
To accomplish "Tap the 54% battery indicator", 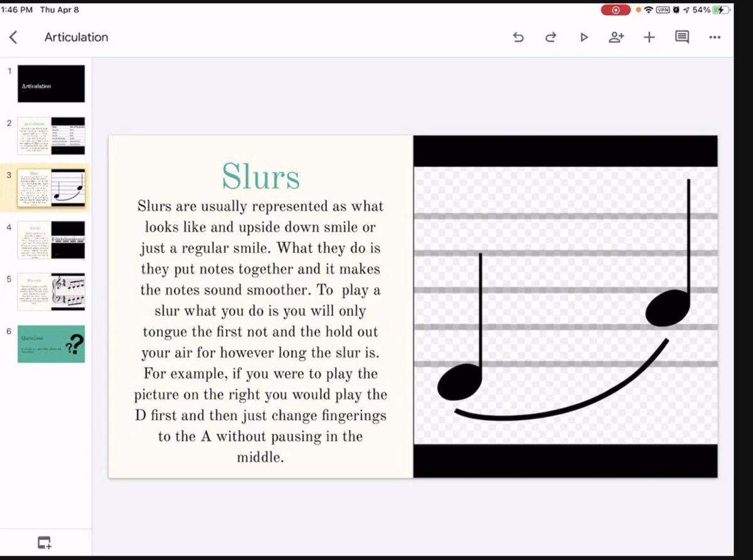I will tap(711, 10).
